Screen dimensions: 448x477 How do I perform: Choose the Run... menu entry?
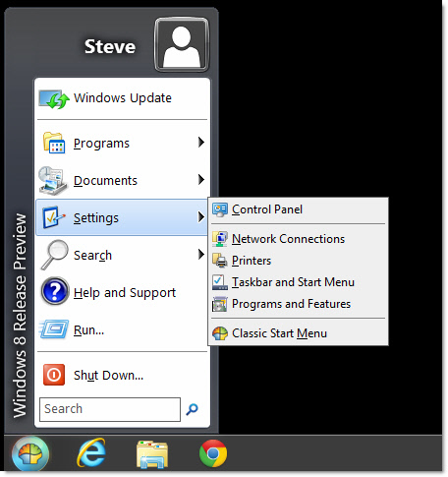[122, 329]
